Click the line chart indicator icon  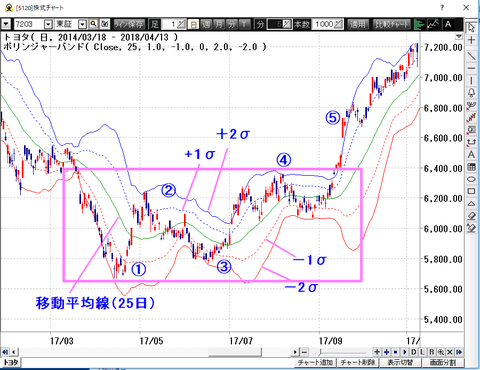tap(433, 24)
